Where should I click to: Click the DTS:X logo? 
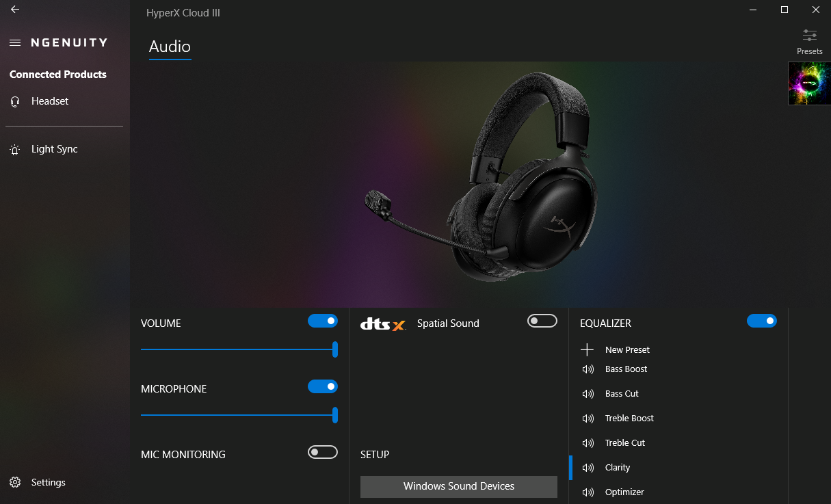point(383,324)
